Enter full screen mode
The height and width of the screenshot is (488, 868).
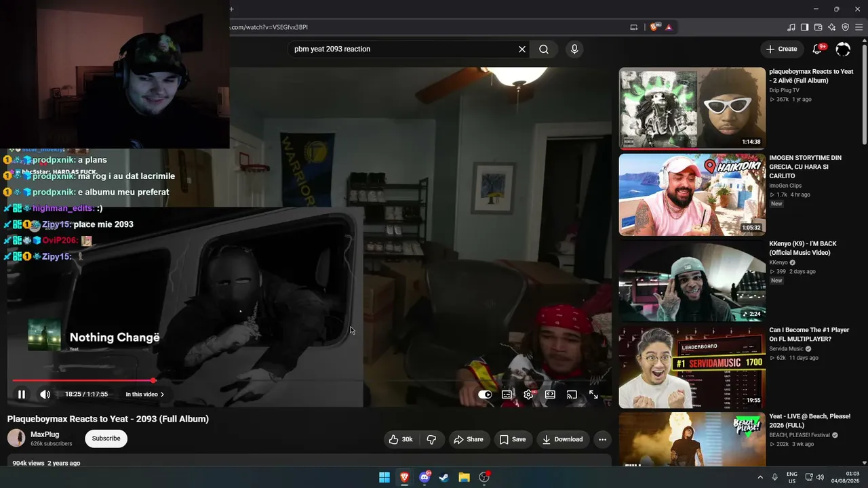coord(593,394)
